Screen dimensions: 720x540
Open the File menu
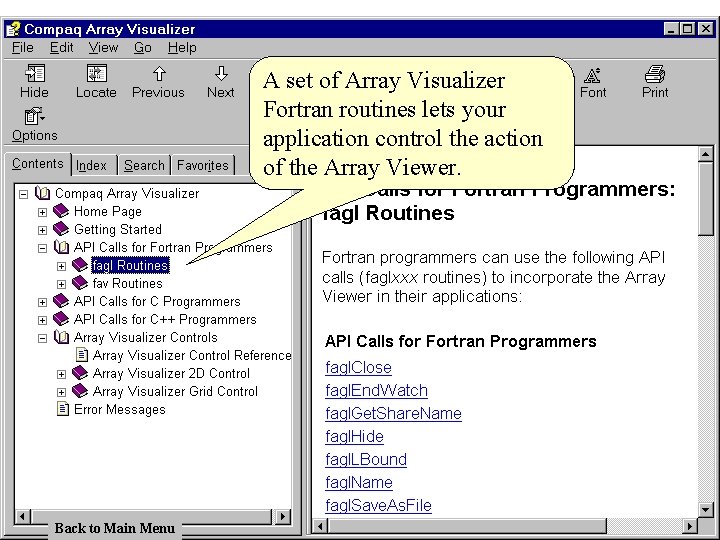coord(22,47)
